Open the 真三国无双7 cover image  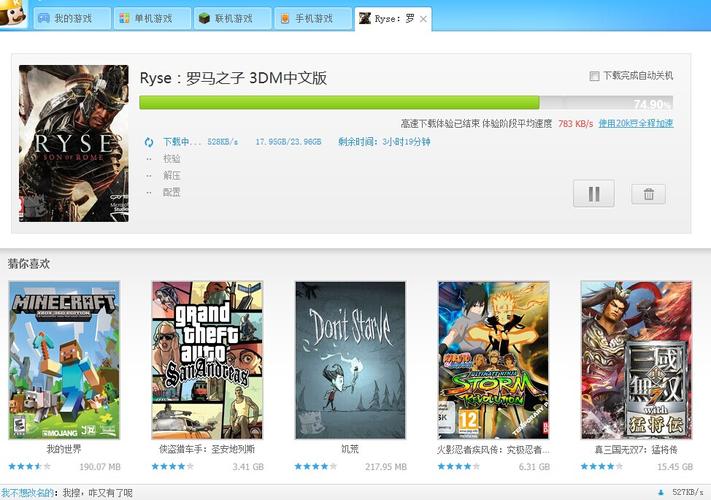[x=636, y=360]
